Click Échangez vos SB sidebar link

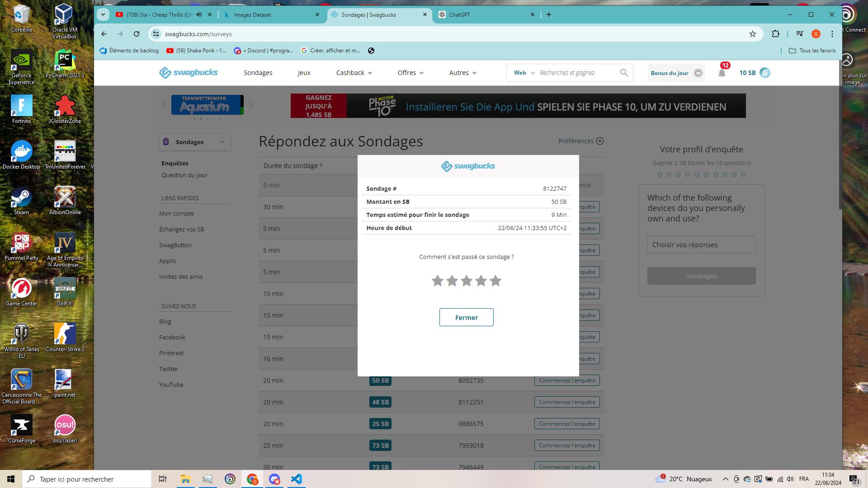tap(181, 229)
